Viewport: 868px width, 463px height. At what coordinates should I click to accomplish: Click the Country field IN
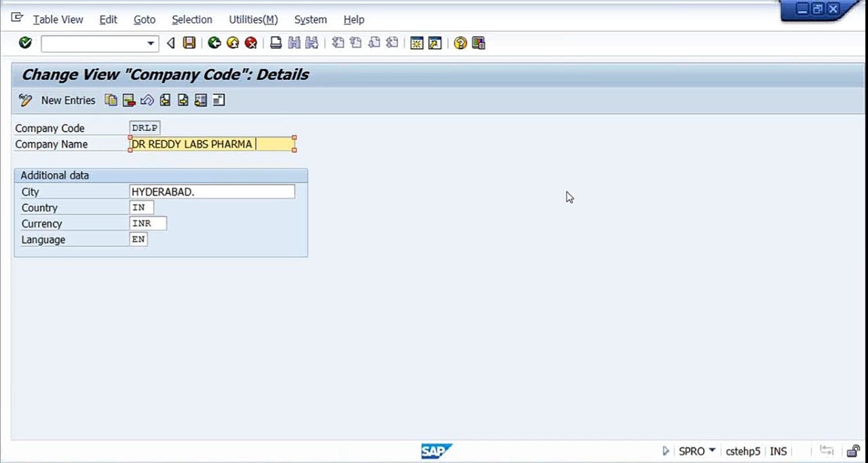click(x=141, y=208)
